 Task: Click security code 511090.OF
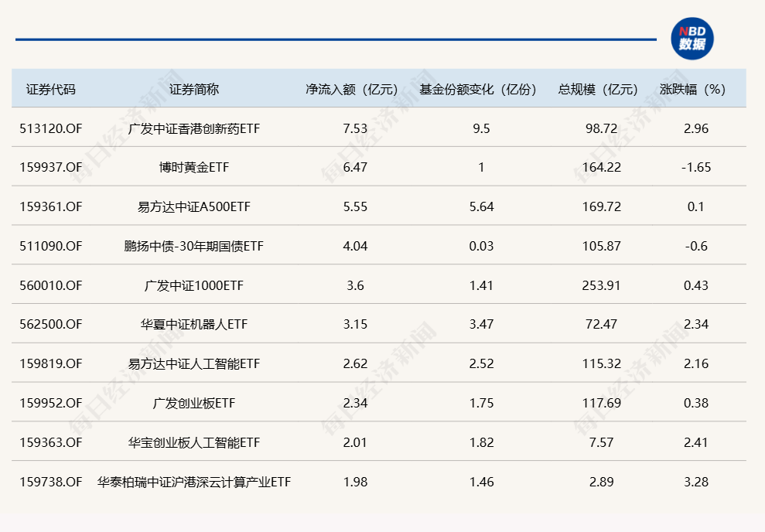51,246
